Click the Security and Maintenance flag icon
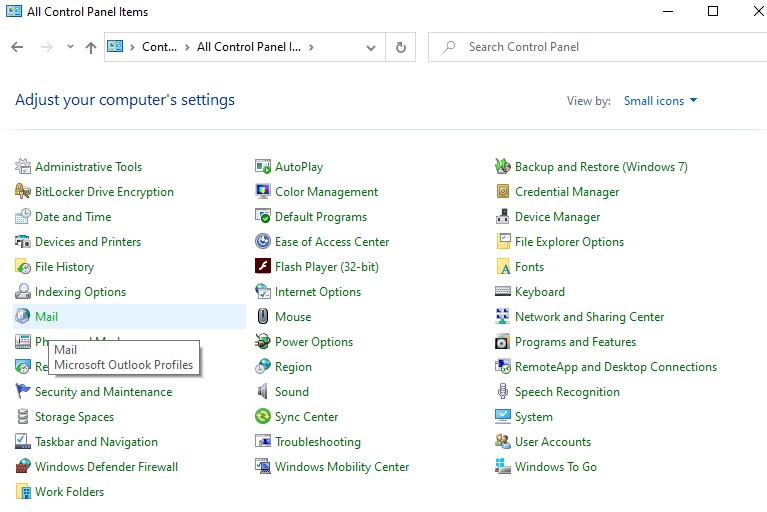This screenshot has width=767, height=512. point(23,391)
